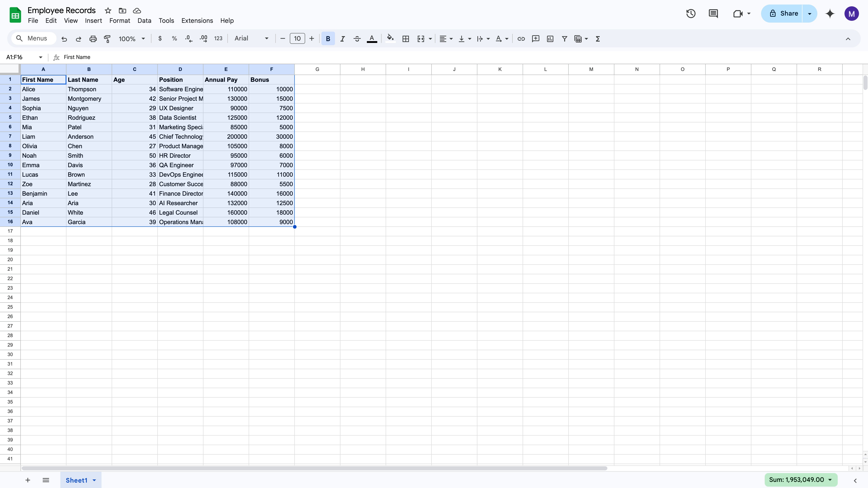The height and width of the screenshot is (488, 868).
Task: Click the horizontal scrollbar at bottom
Action: point(314,469)
